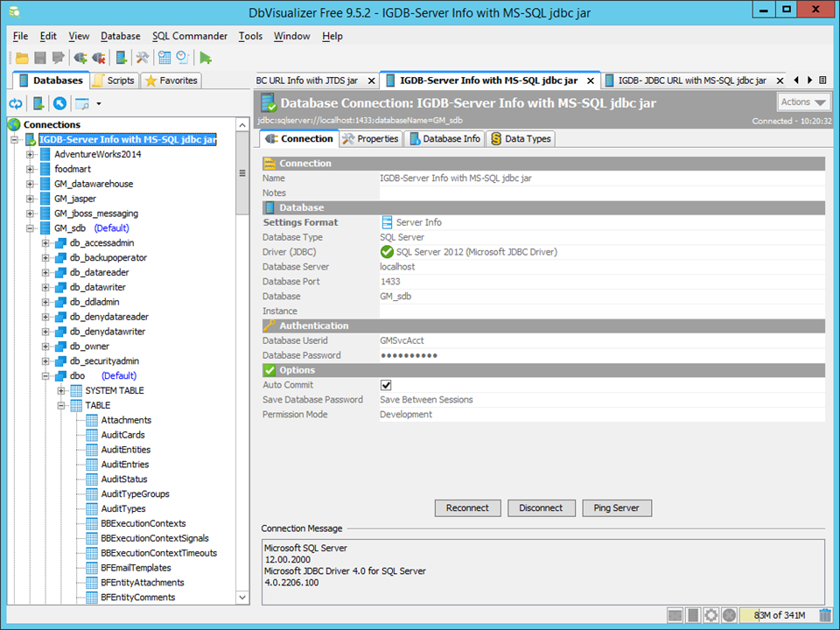The image size is (840, 630).
Task: Click the gear icon in the status bar
Action: (x=710, y=615)
